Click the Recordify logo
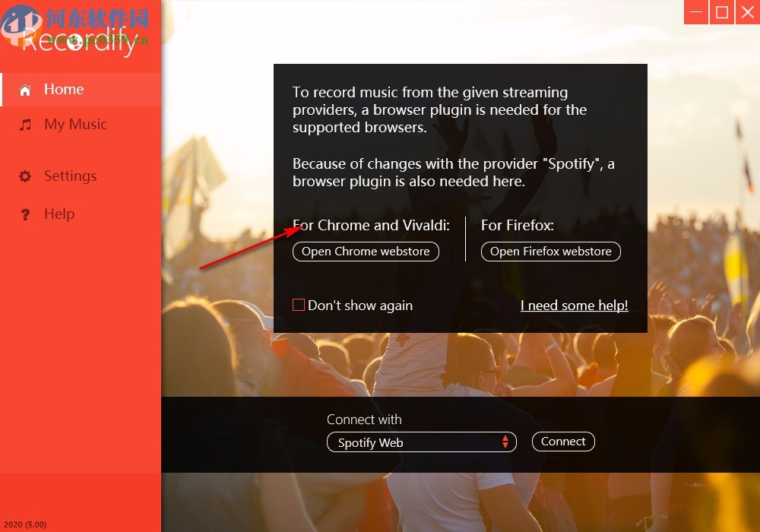The image size is (760, 532). pyautogui.click(x=78, y=40)
